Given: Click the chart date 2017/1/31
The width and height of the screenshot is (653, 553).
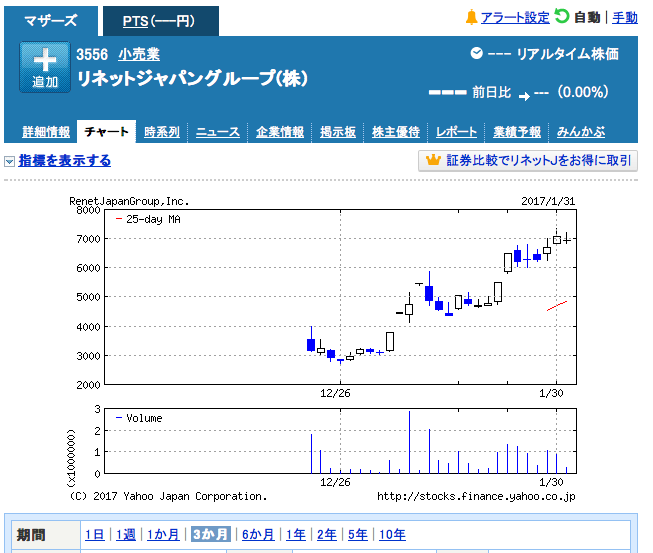Looking at the screenshot, I should pyautogui.click(x=548, y=201).
